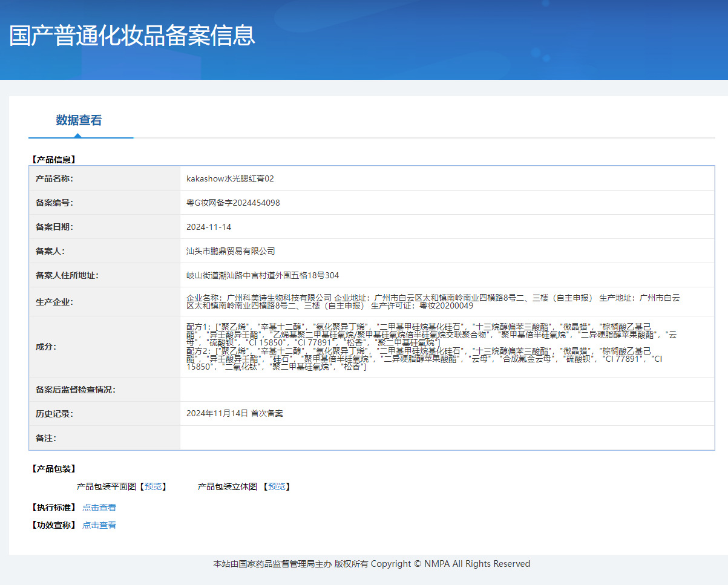Click the filer address ending in 18号304
Screen dimensions: 728x585
click(x=263, y=275)
